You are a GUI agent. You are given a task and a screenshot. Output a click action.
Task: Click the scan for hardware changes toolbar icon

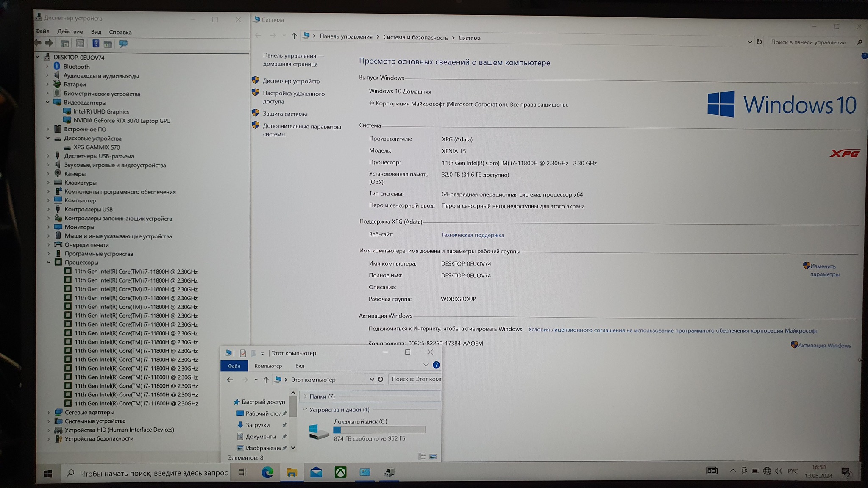[123, 44]
